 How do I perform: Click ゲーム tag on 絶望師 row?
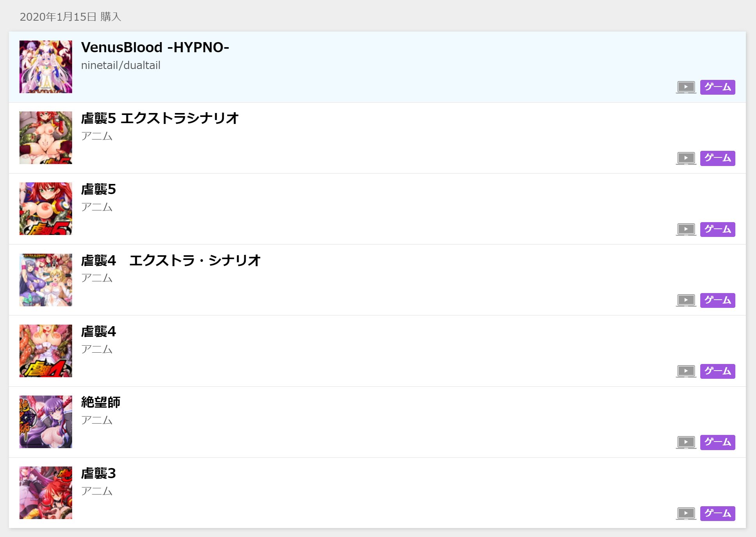(x=717, y=442)
